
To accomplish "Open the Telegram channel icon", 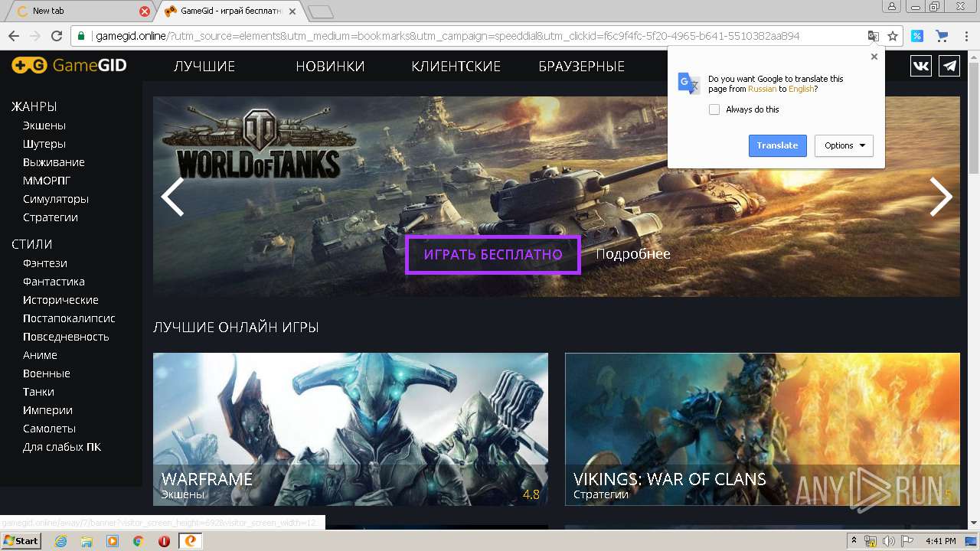I will (x=949, y=66).
